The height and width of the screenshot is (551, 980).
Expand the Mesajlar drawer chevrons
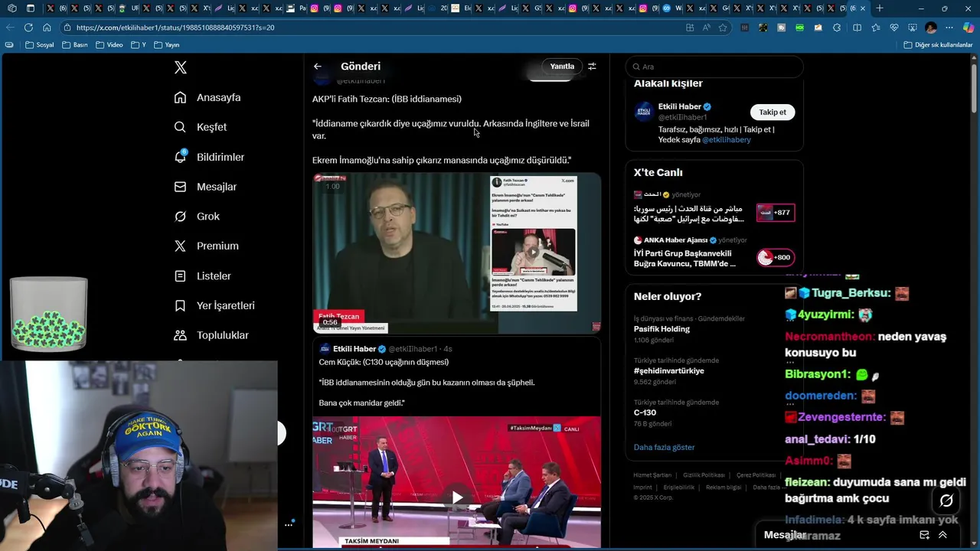942,535
